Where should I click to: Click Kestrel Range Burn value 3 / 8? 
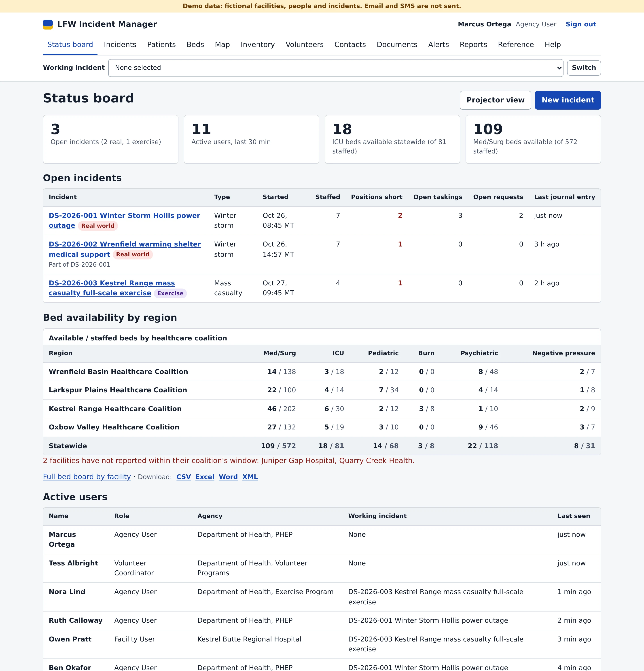(426, 409)
